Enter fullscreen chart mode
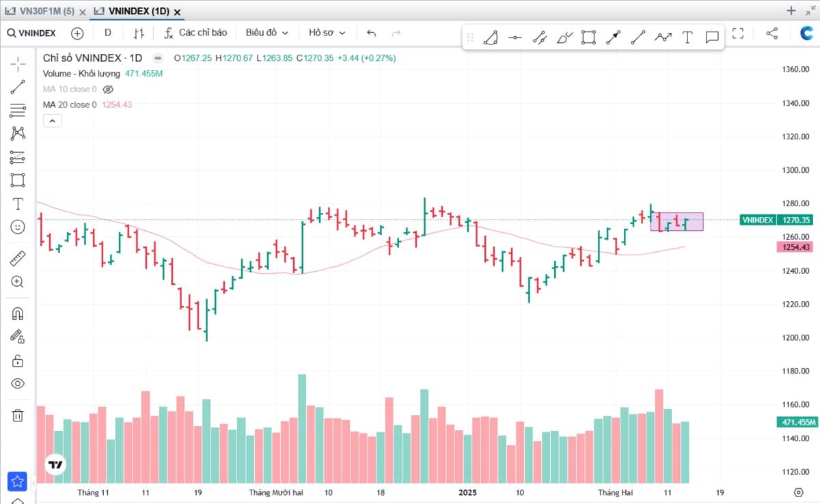820x504 pixels. (x=738, y=33)
